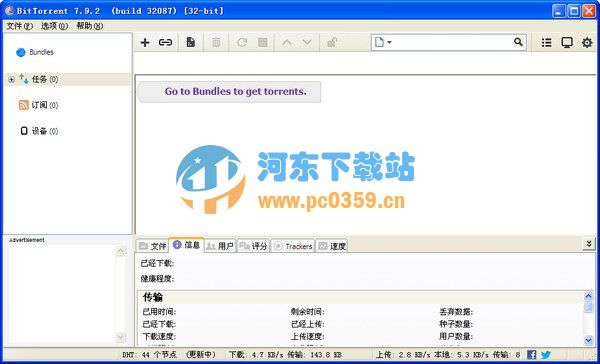Click the 传输 section header
Image resolution: width=600 pixels, height=364 pixels.
(153, 297)
